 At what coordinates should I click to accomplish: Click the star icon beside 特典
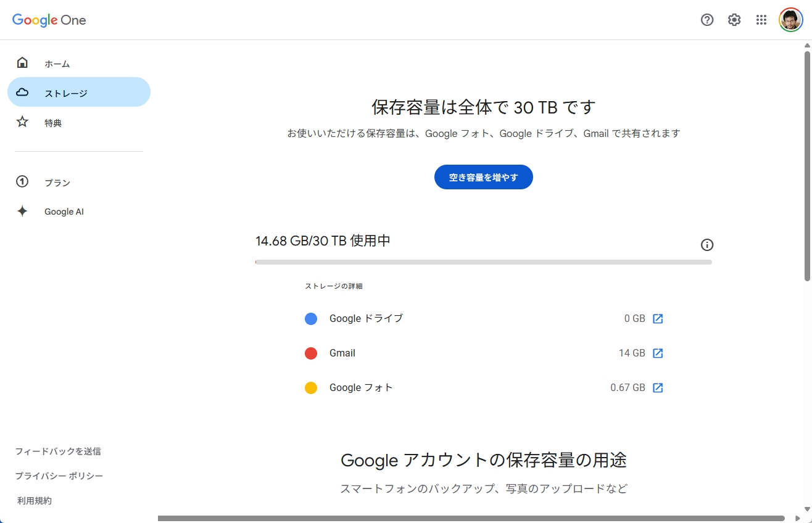tap(22, 122)
